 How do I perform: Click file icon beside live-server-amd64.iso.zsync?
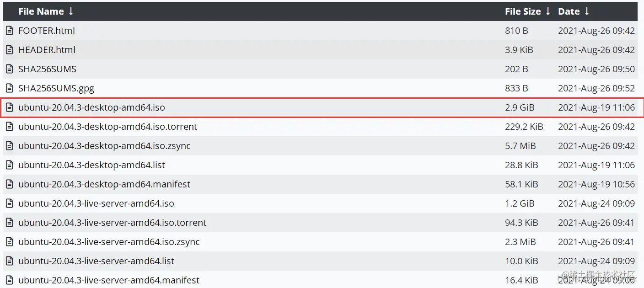point(9,242)
